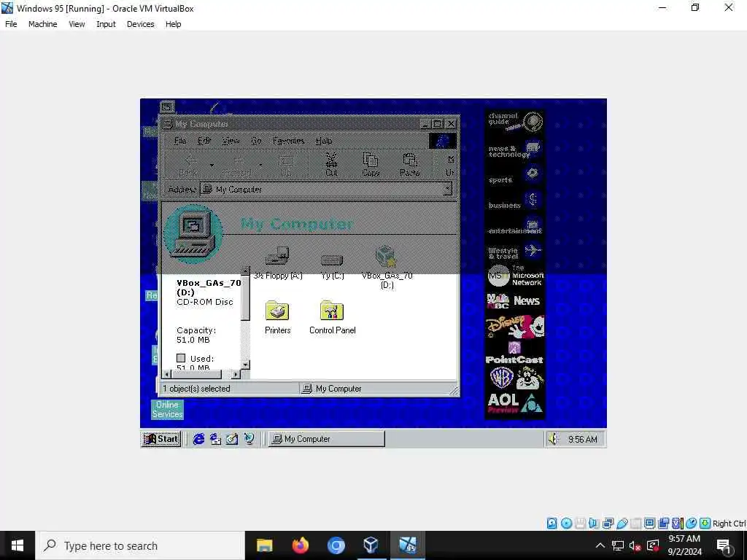Open the Back button history dropdown arrow

(212, 165)
